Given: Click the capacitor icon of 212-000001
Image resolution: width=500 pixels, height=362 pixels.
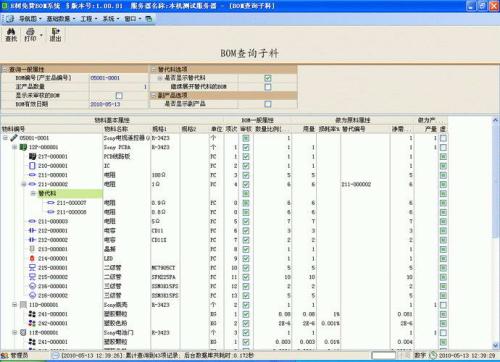Looking at the screenshot, I should coord(32,230).
